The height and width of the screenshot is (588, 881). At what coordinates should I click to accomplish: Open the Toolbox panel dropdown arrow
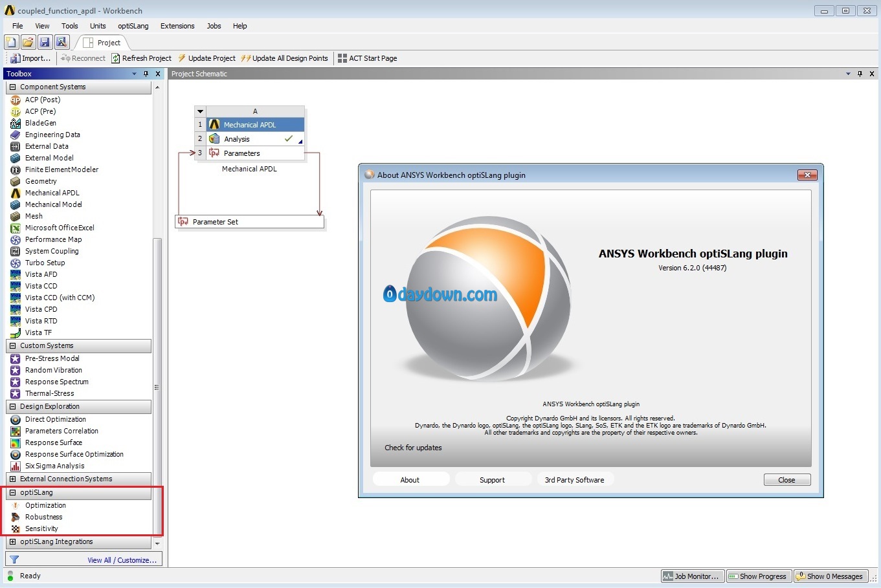coord(135,74)
